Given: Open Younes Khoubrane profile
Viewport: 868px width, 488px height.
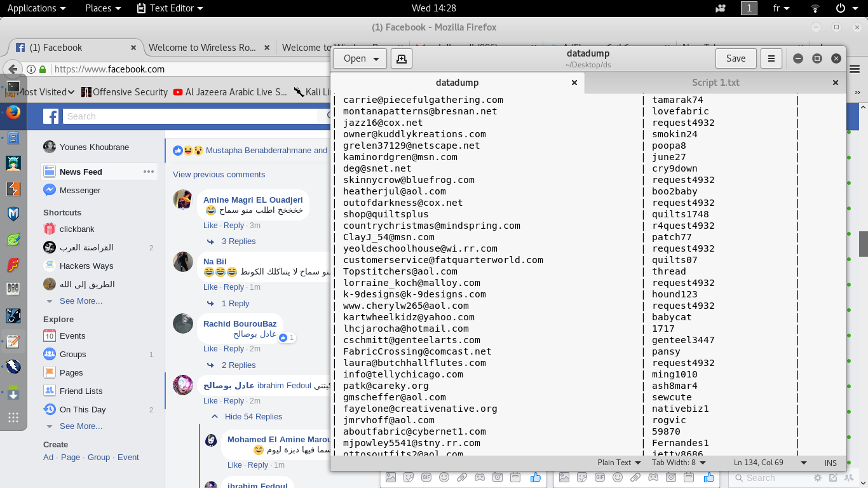Looking at the screenshot, I should tap(94, 147).
